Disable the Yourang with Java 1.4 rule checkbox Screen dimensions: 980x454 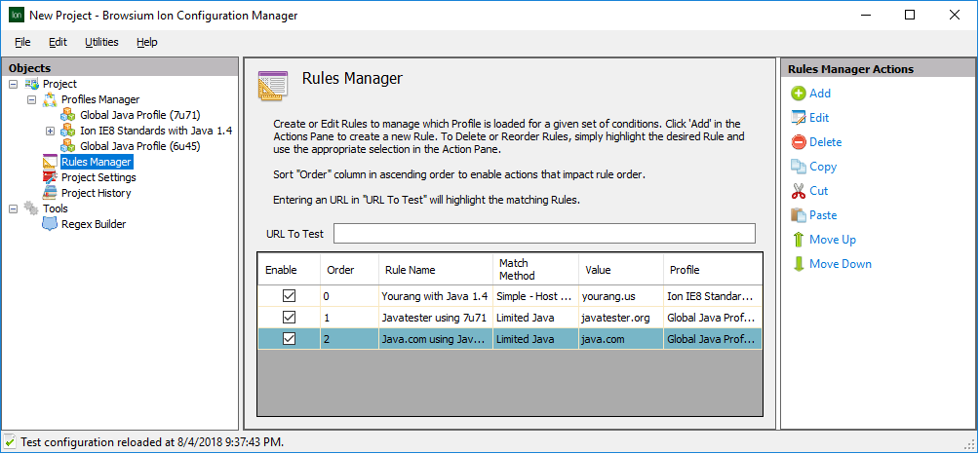point(289,295)
